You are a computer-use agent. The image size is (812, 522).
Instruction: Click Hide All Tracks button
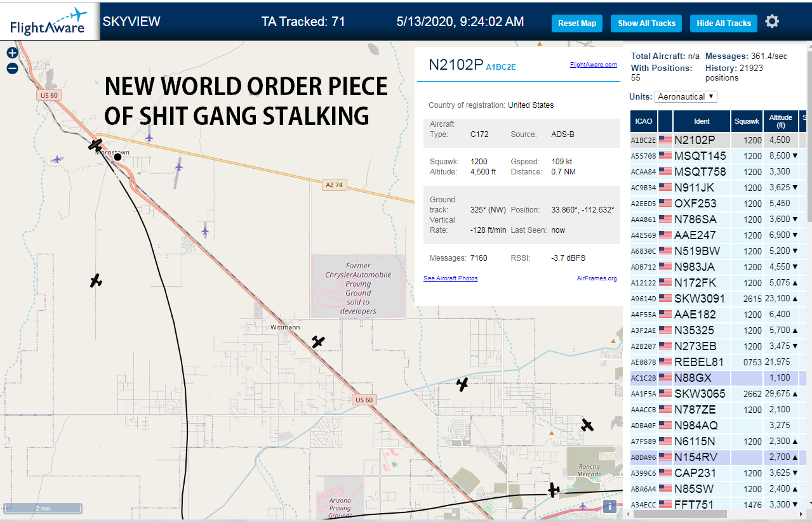tap(724, 23)
